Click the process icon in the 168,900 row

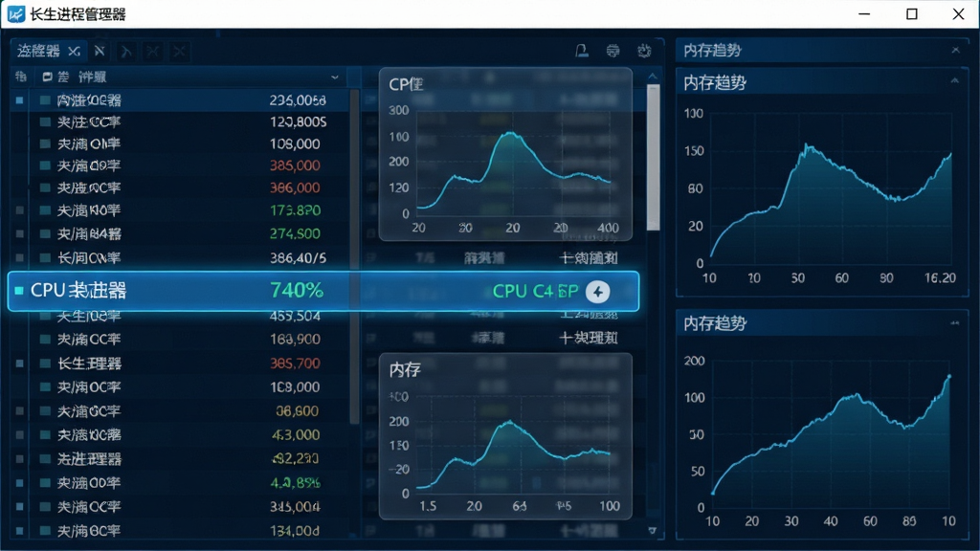click(45, 340)
